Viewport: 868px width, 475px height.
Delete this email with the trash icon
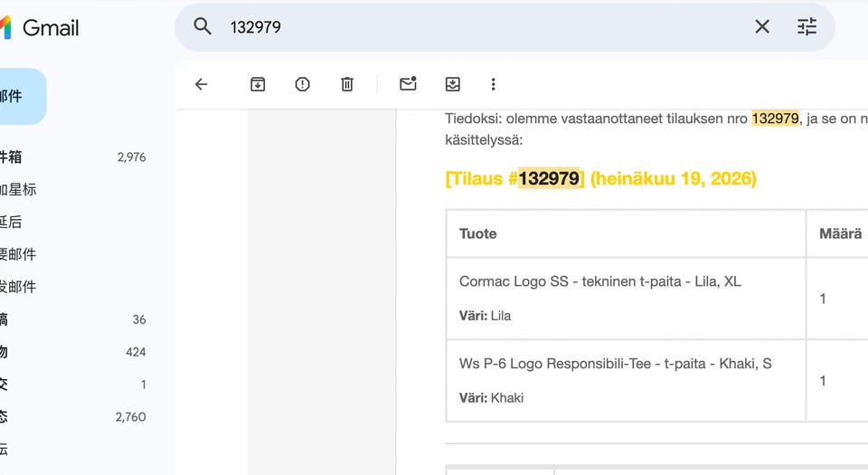347,84
